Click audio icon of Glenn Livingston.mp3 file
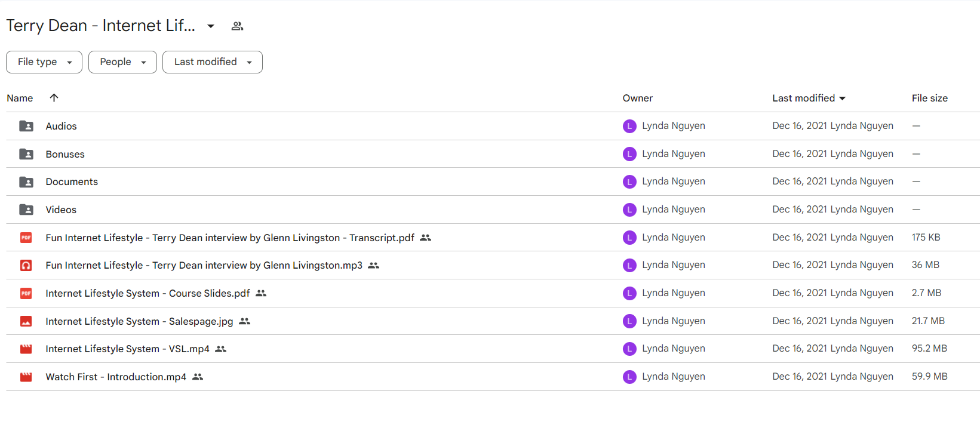 pos(26,265)
